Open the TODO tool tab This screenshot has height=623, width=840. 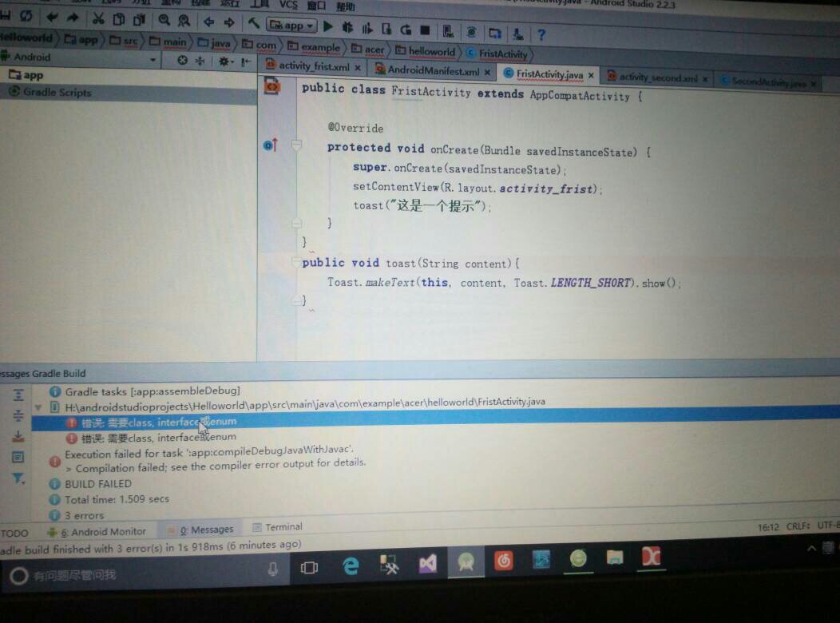(14, 534)
